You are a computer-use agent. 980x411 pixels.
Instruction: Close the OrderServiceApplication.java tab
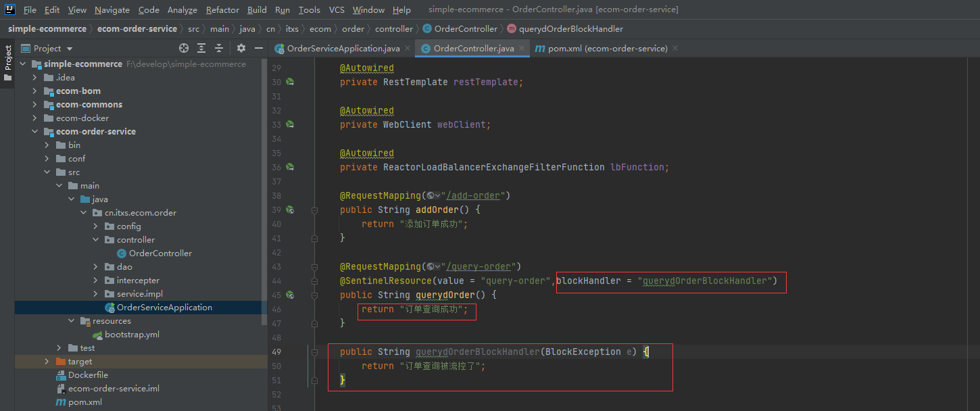(408, 48)
